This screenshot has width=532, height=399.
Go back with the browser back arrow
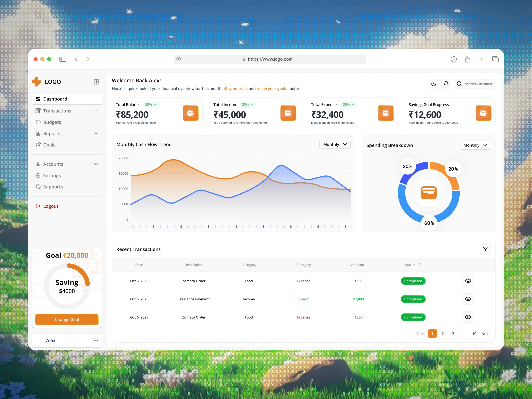point(76,59)
